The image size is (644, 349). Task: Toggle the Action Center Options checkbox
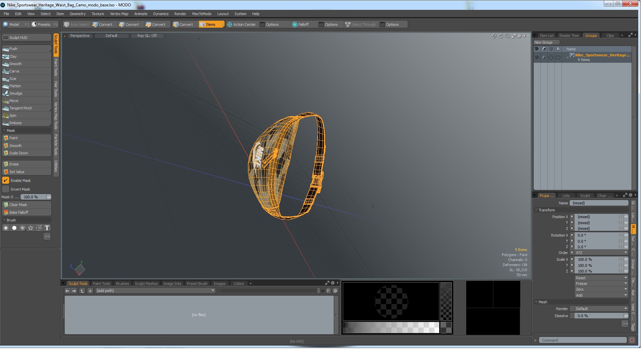point(263,25)
